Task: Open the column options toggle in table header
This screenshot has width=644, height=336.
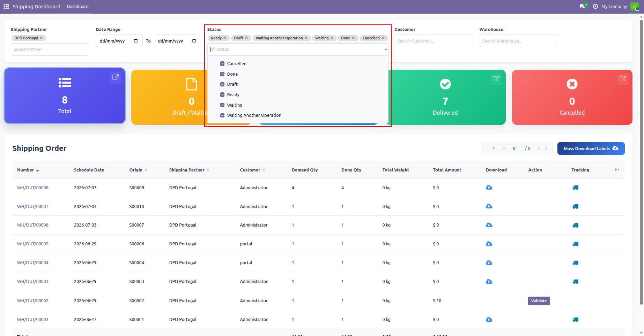Action: 617,170
